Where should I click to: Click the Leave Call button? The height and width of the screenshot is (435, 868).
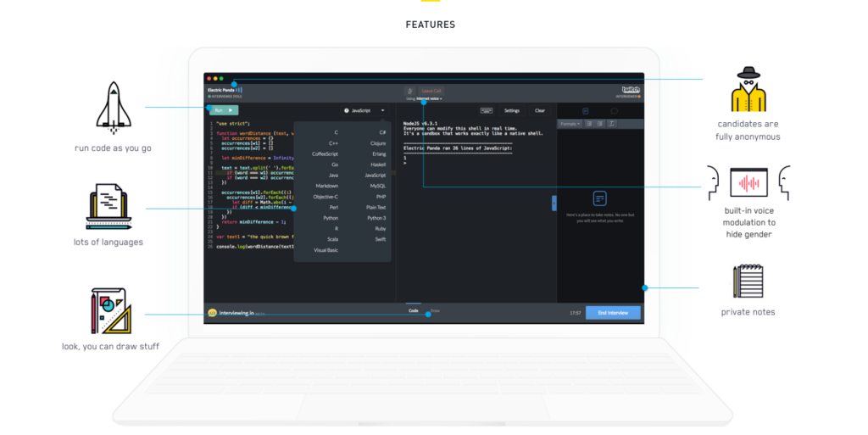(x=431, y=91)
